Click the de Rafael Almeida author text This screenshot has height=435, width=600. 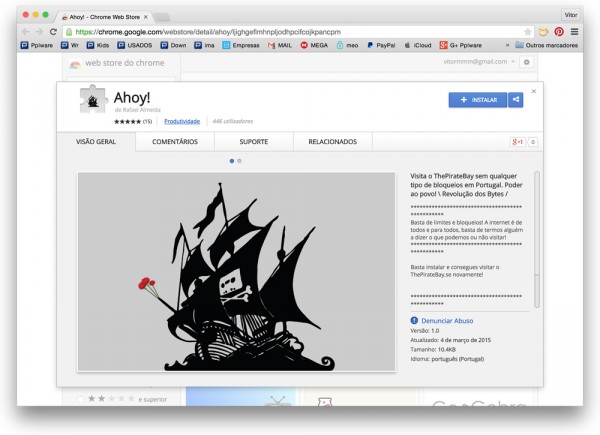point(137,110)
